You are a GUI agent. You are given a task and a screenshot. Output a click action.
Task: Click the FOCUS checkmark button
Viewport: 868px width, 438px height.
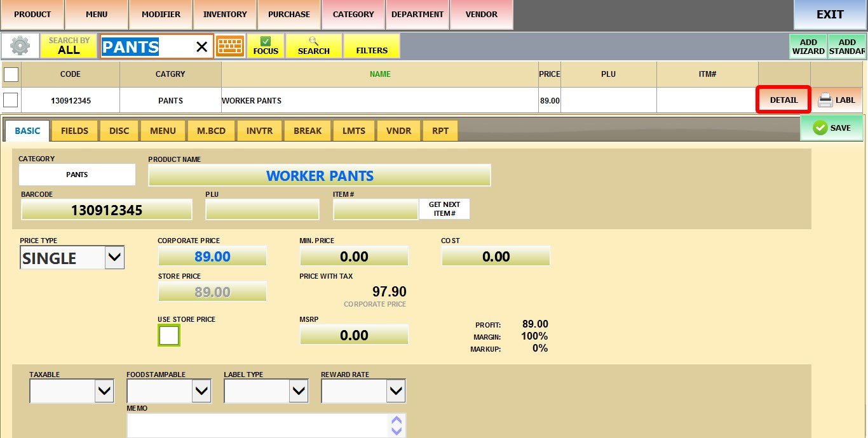(266, 46)
